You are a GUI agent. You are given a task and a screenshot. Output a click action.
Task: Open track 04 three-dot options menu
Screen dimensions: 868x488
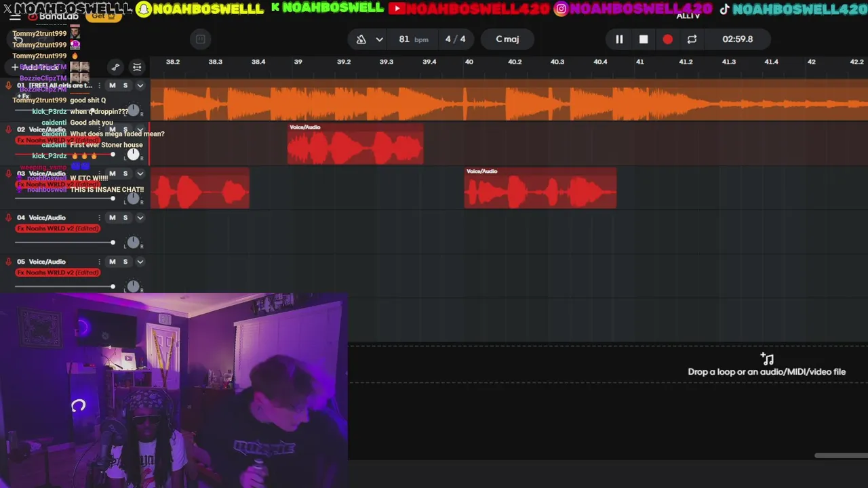pos(99,218)
